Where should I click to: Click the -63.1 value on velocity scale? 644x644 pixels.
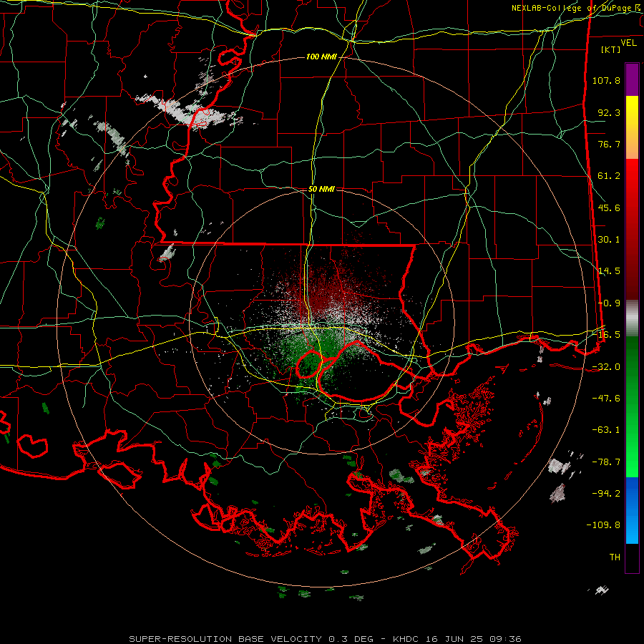click(606, 430)
